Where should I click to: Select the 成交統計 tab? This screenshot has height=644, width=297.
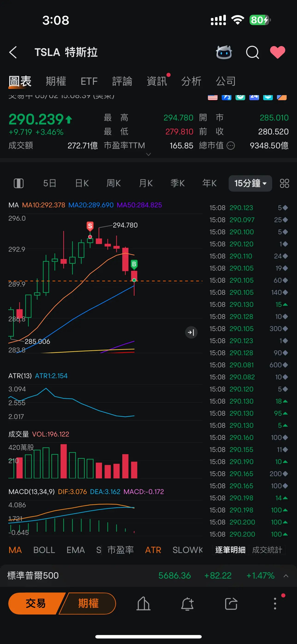point(267,550)
